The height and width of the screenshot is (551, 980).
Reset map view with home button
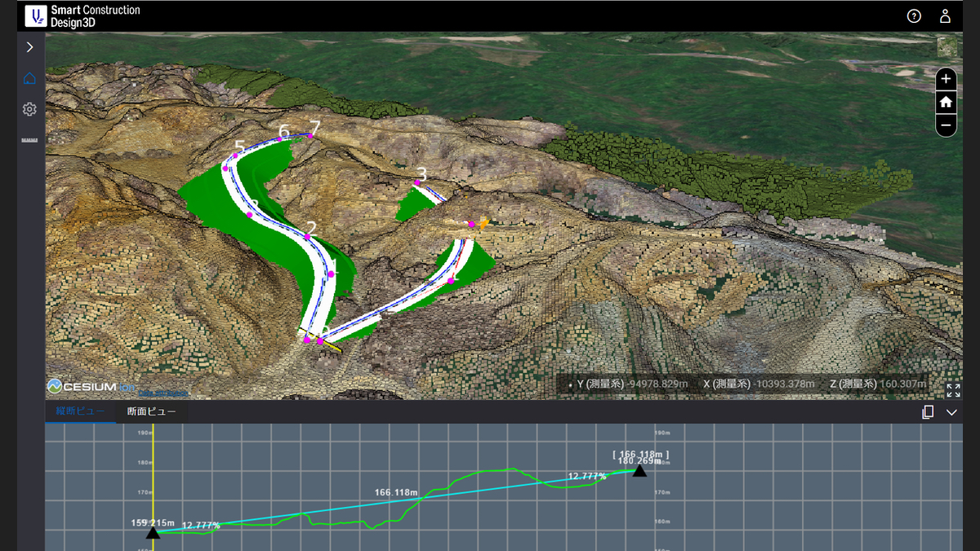[x=946, y=102]
